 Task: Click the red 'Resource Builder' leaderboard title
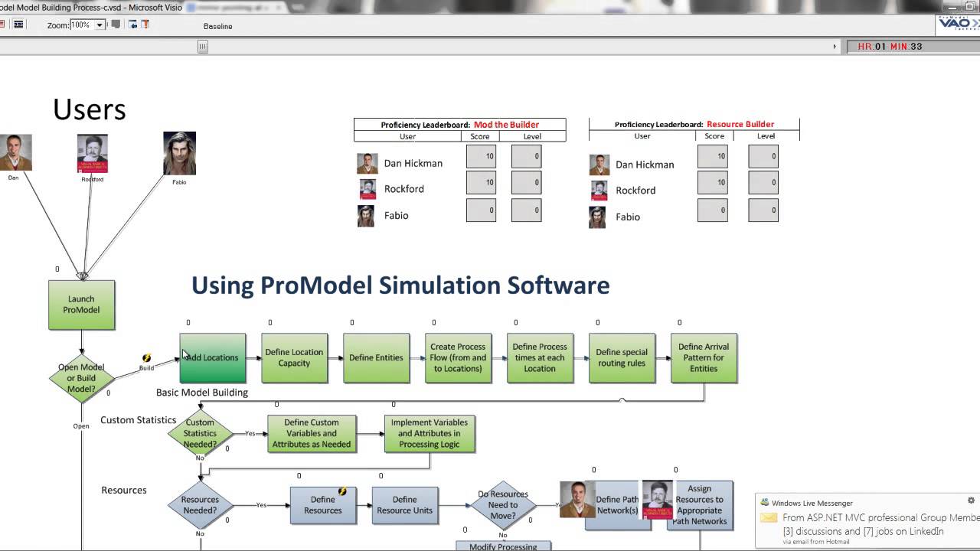[x=740, y=124]
